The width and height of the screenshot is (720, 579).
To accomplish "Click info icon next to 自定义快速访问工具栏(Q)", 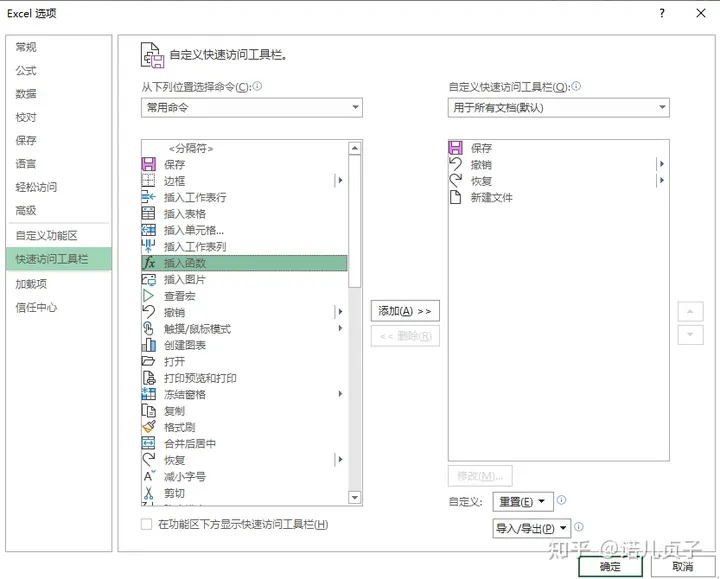I will (x=576, y=86).
